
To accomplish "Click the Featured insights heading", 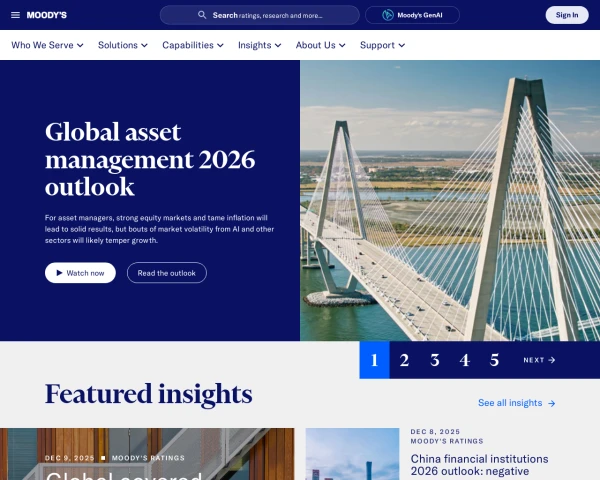I will tap(148, 394).
